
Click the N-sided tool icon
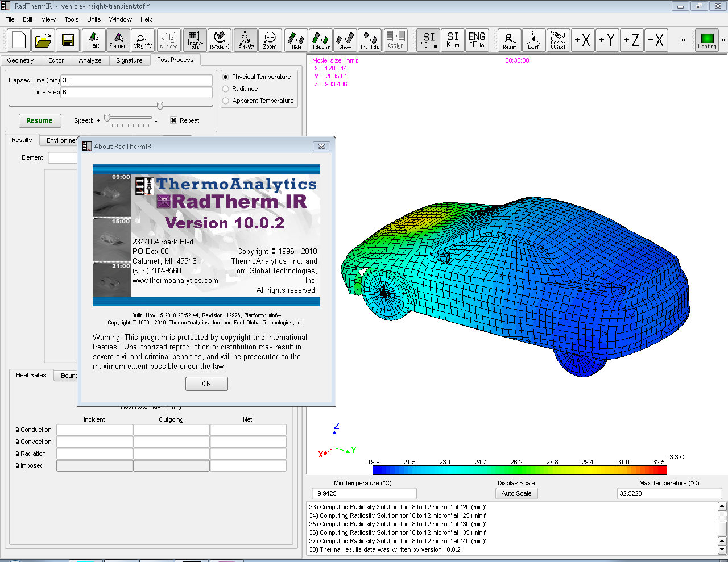[169, 40]
